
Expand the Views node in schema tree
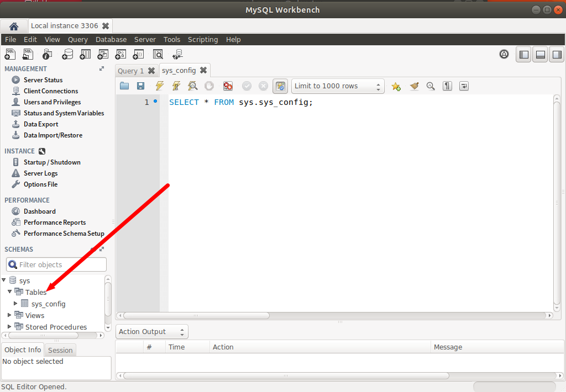pyautogui.click(x=10, y=315)
